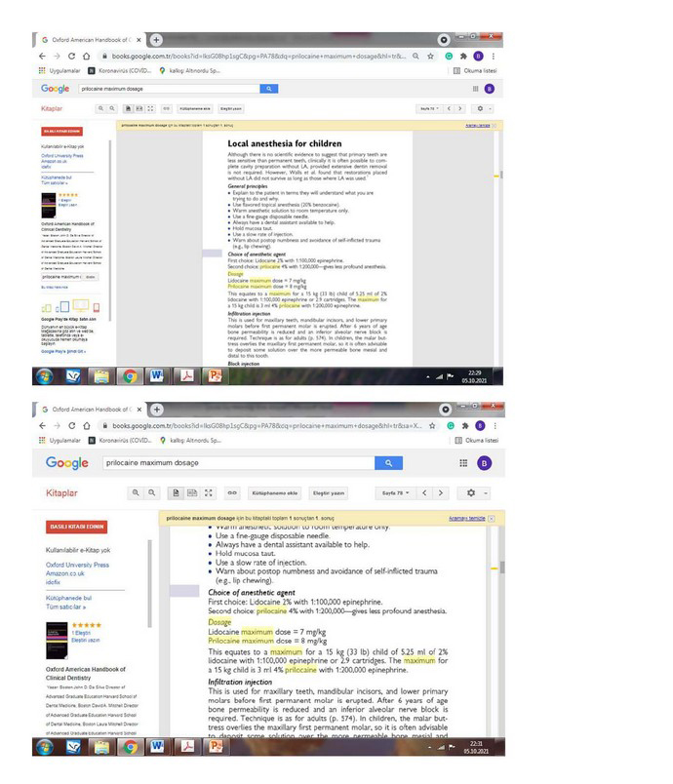Viewport: 673px width, 784px height.
Task: Click Kitaplar heading link in lower window
Action: tap(61, 493)
